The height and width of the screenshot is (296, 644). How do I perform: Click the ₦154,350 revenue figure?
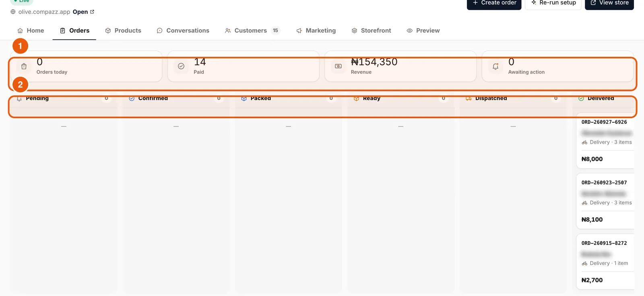374,62
